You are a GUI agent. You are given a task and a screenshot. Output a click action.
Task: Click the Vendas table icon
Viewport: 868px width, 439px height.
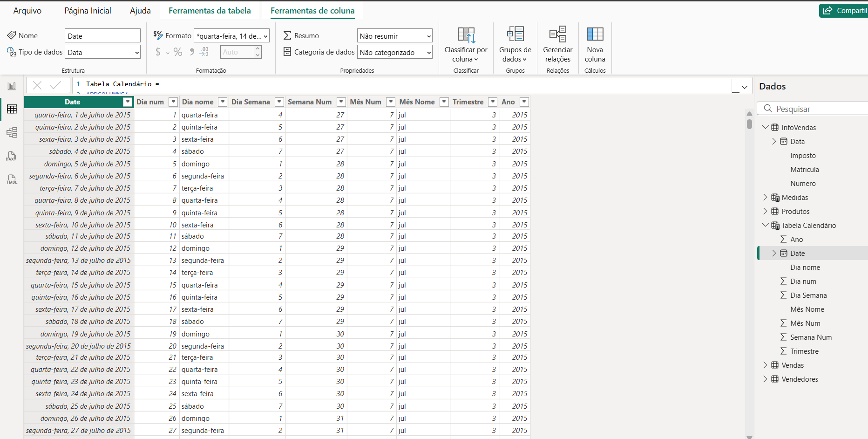point(775,365)
